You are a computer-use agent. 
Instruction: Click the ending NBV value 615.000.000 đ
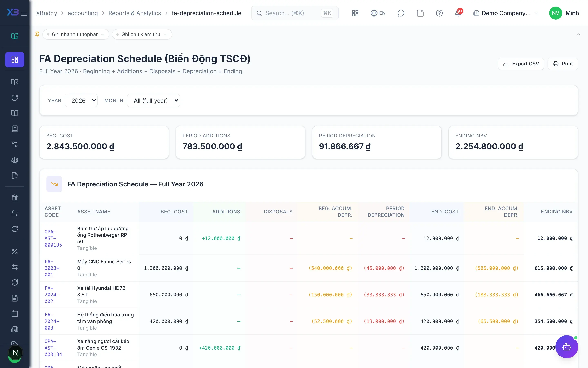(553, 268)
